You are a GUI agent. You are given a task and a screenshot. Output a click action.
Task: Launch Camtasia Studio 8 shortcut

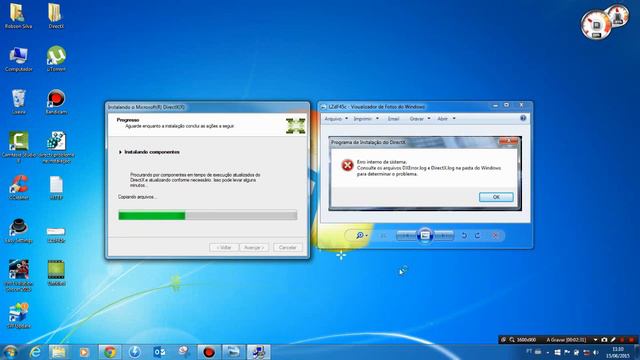point(18,146)
